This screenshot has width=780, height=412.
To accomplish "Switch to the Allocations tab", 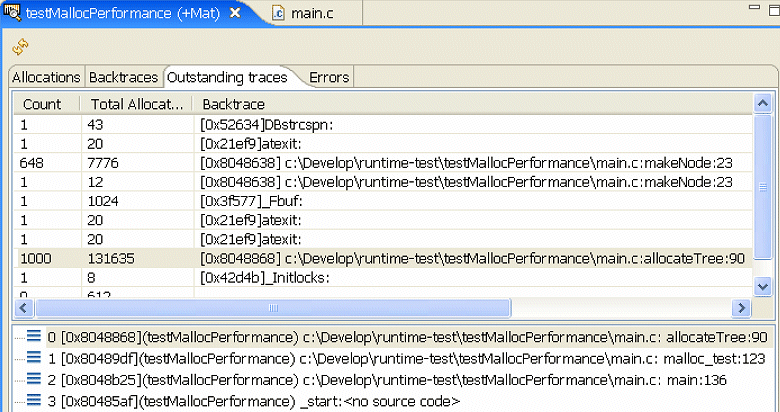I will click(x=47, y=77).
